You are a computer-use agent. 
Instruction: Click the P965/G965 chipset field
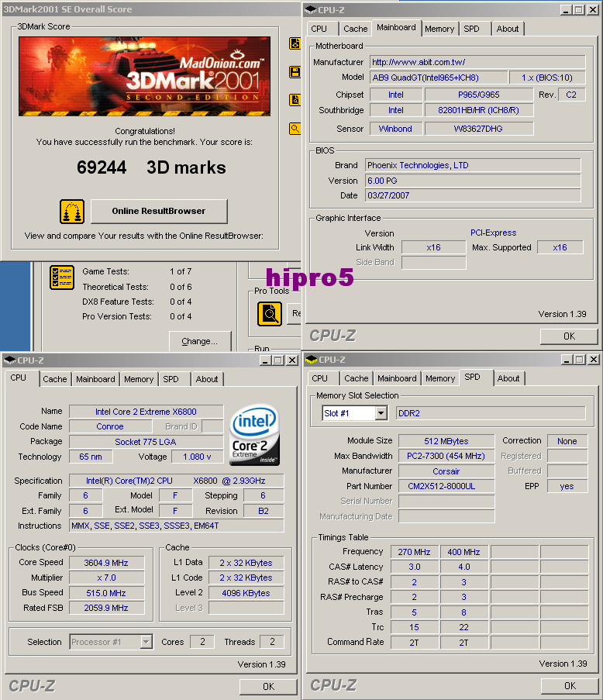pos(479,95)
